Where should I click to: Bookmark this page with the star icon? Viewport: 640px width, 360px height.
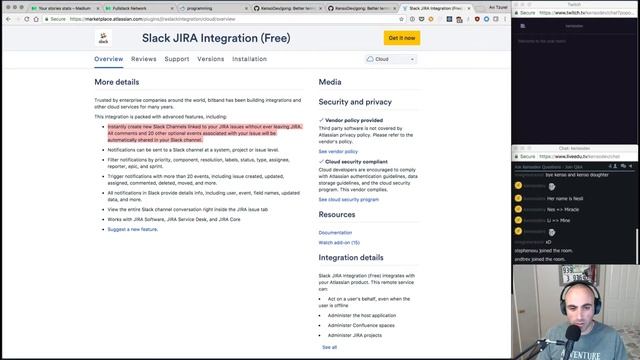(x=401, y=19)
